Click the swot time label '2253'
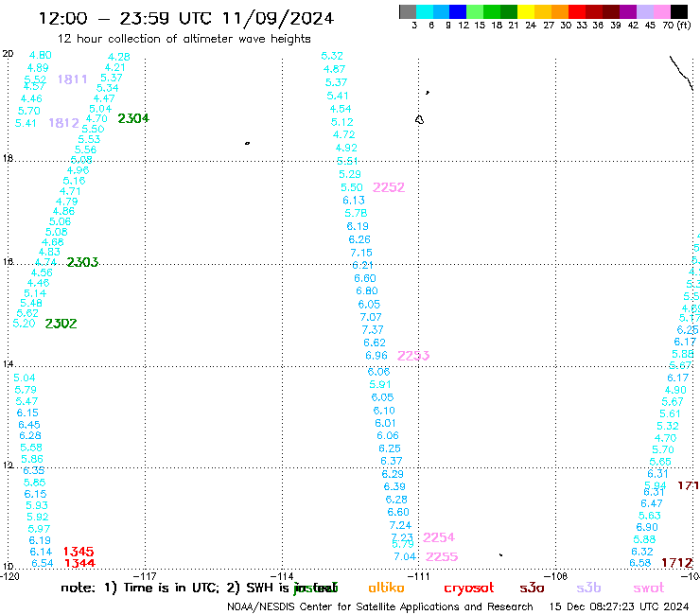This screenshot has height=615, width=700. 413,356
